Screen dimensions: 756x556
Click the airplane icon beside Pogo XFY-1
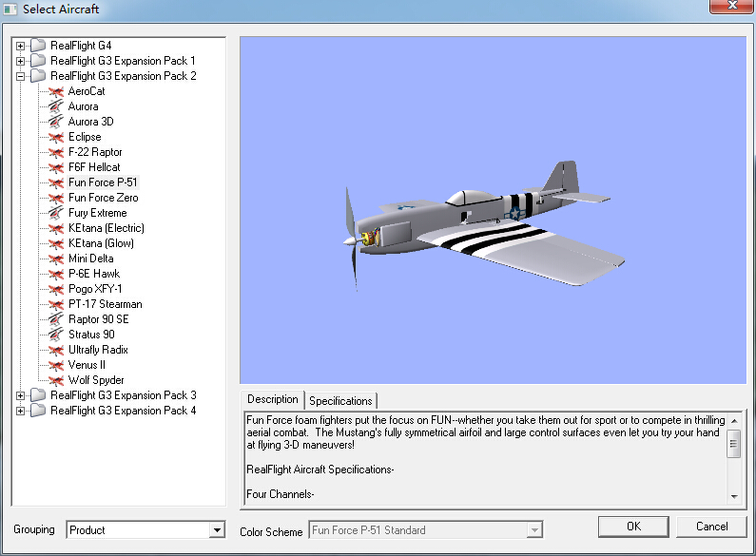(56, 289)
